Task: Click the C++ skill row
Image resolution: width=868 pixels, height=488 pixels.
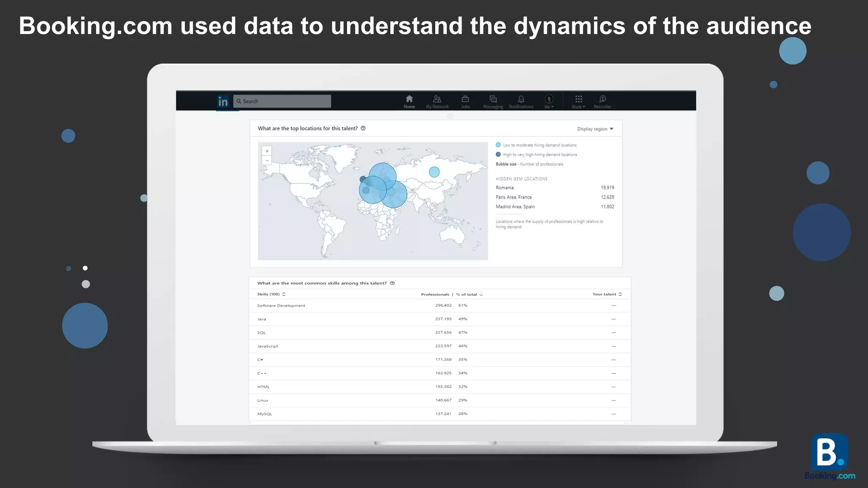Action: pos(440,373)
